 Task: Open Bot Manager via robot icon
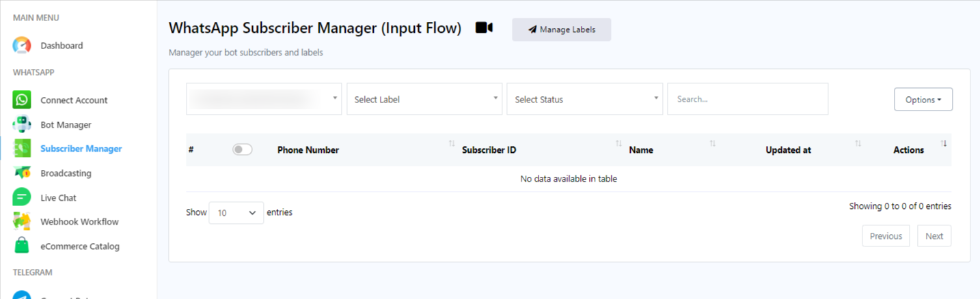(x=22, y=125)
